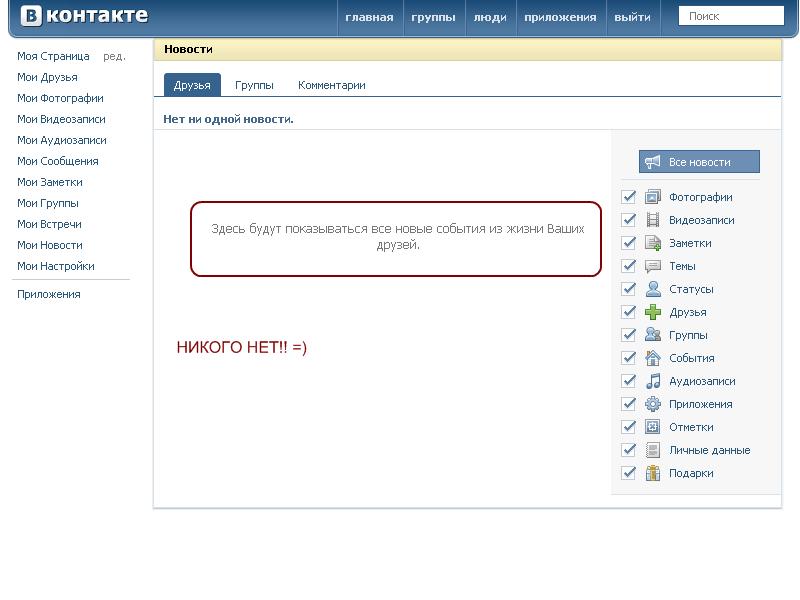The height and width of the screenshot is (600, 800).
Task: Open Мои Сообщения in left menu
Action: (58, 161)
